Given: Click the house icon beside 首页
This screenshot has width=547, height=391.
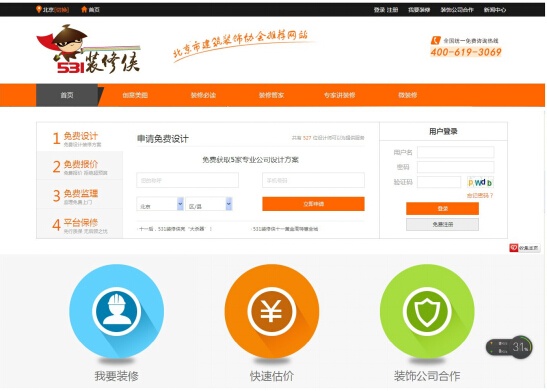Looking at the screenshot, I should click(x=84, y=9).
